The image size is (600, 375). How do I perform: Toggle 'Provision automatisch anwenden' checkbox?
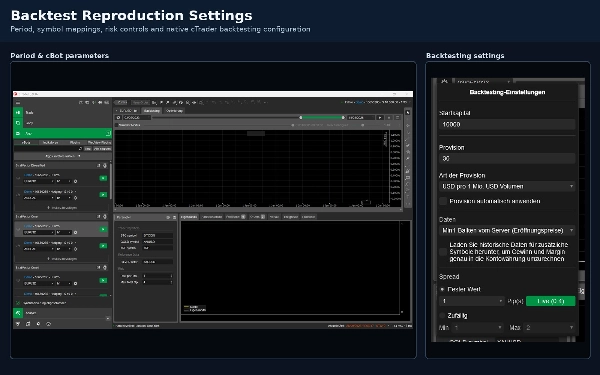443,201
